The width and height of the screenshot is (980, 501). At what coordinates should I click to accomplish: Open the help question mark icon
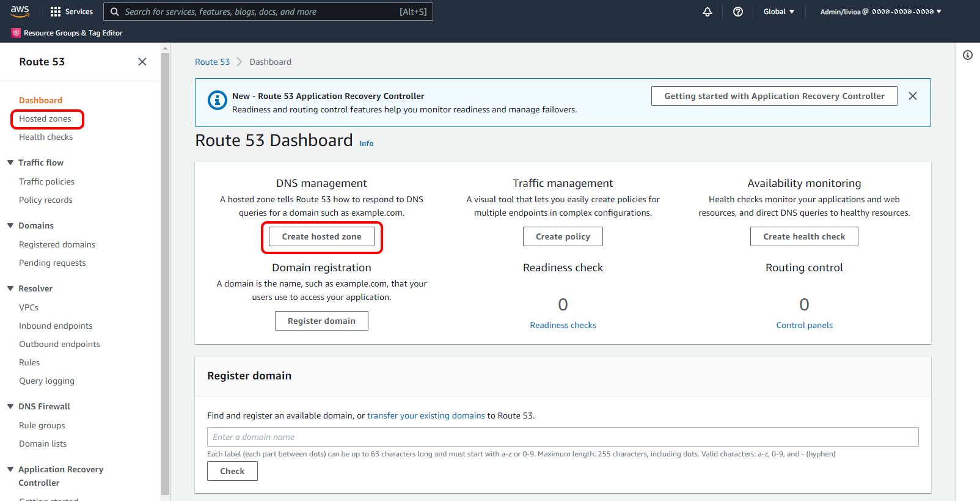point(738,12)
